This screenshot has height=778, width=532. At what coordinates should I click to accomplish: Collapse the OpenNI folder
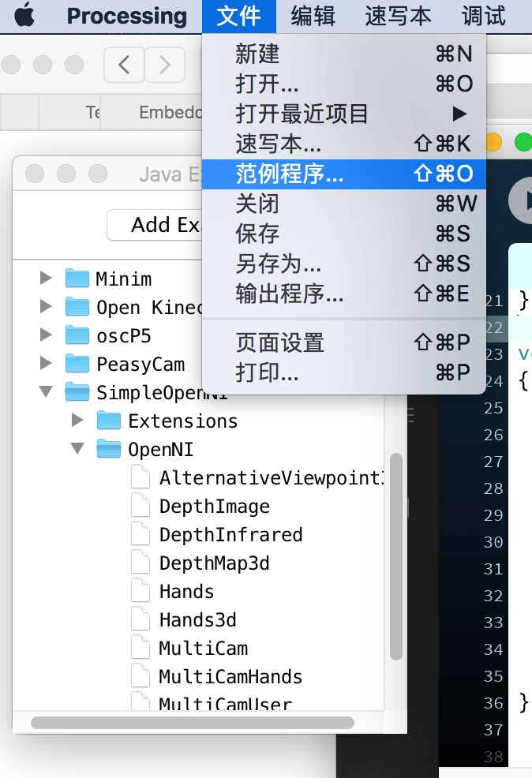[77, 448]
